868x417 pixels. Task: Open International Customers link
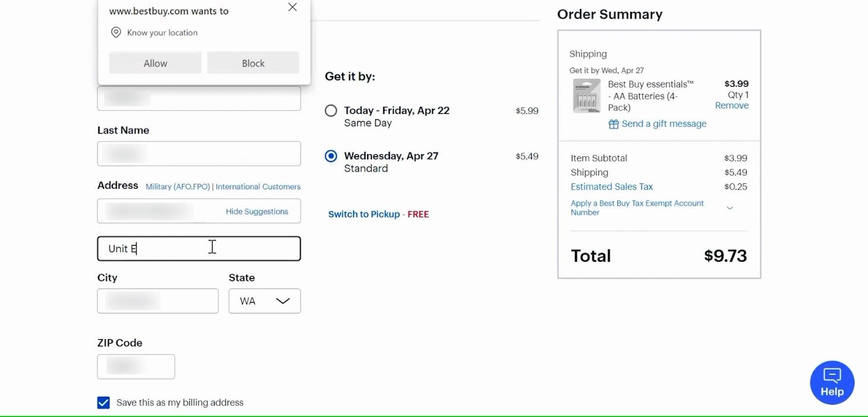pyautogui.click(x=258, y=187)
